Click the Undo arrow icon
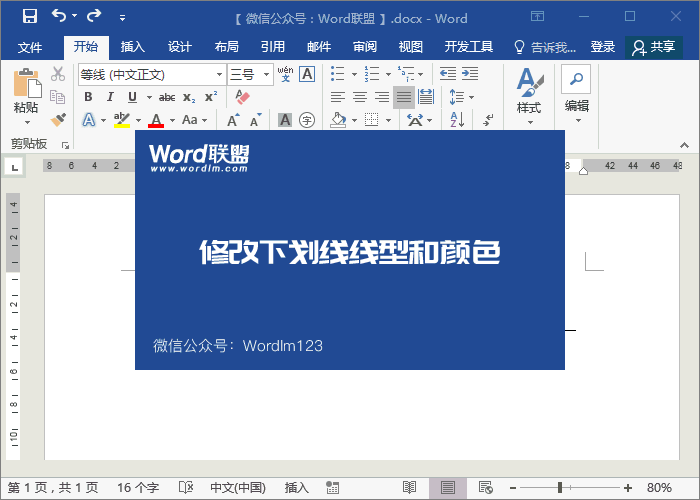Image resolution: width=700 pixels, height=500 pixels. pyautogui.click(x=59, y=16)
